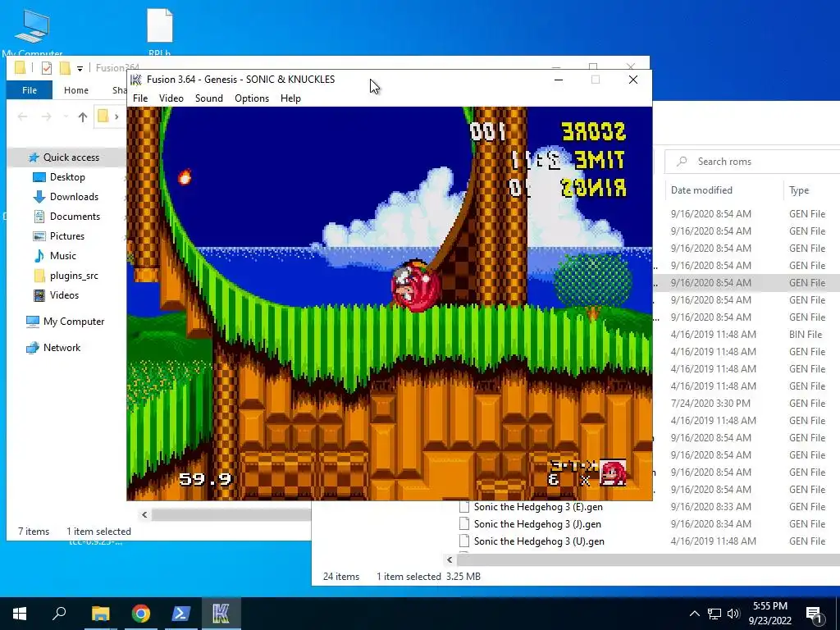Click the New Folder icon in title bar
The height and width of the screenshot is (630, 840).
[65, 68]
